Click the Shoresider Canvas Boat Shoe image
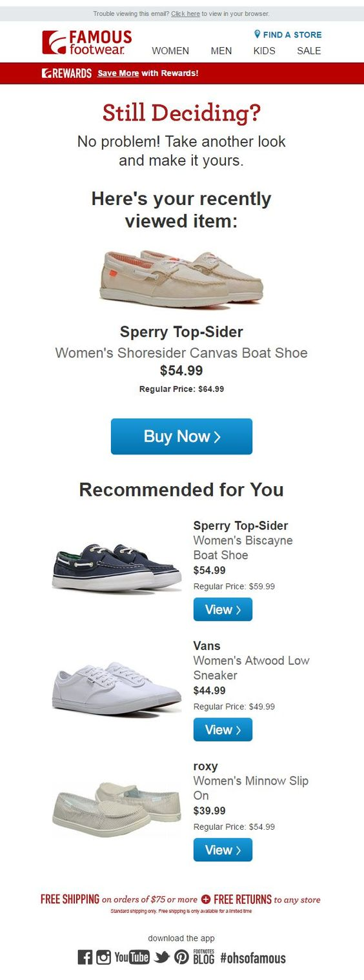Screen dimensions: 364x980 [x=181, y=279]
